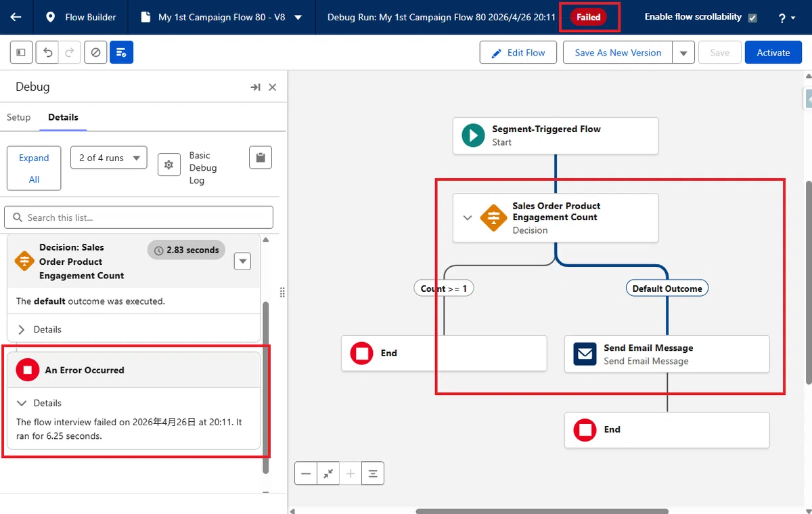Click the canvas vertical scrollbar
This screenshot has width=812, height=514.
pos(809,281)
